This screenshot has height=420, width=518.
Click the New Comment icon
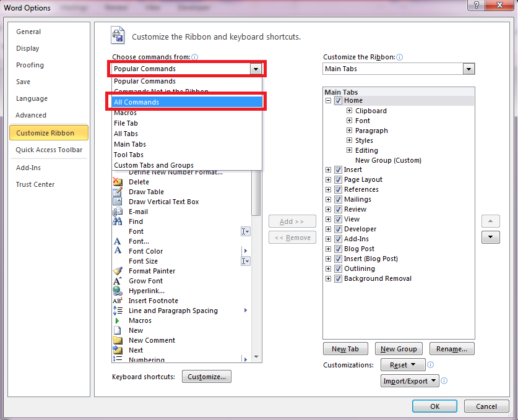[x=117, y=340]
